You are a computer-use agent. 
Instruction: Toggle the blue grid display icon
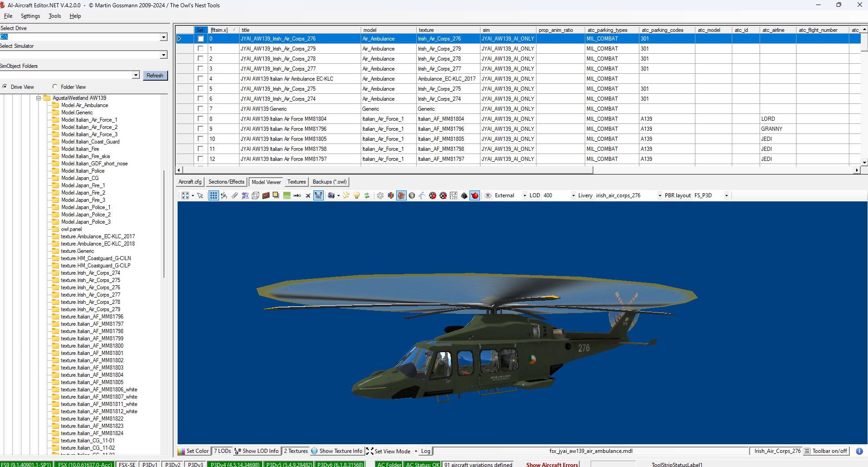[x=214, y=195]
